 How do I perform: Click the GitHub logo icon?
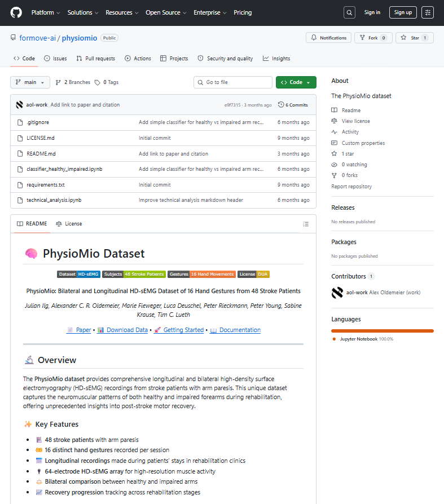pos(16,12)
